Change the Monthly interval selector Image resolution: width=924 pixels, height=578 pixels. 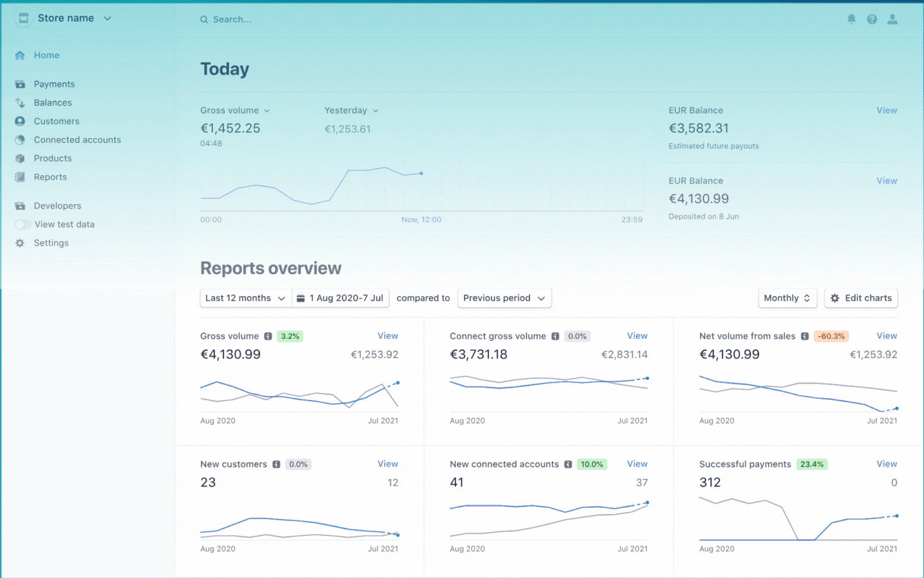click(787, 299)
